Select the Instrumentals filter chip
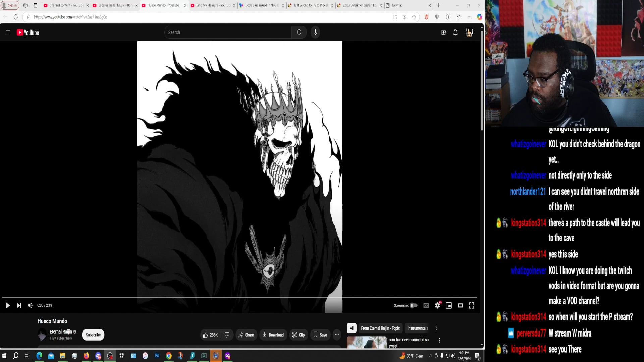This screenshot has height=362, width=644. (x=418, y=328)
